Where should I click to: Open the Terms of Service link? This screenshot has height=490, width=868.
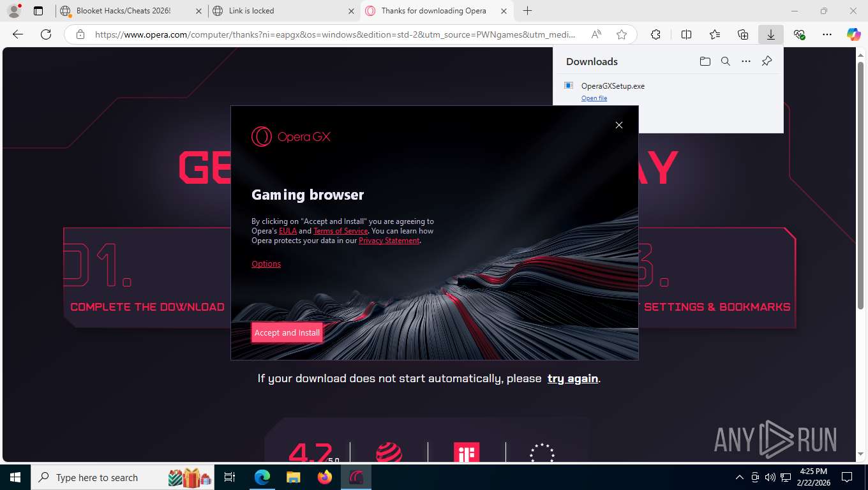point(341,231)
